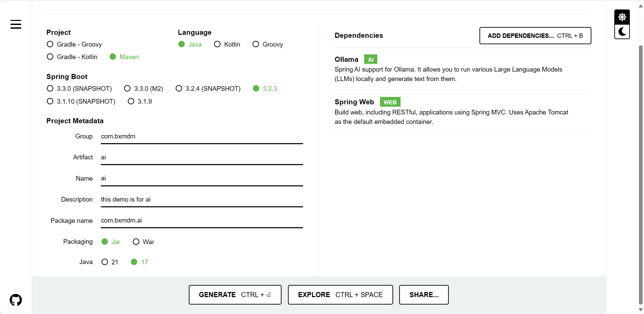Edit the Description input field
The width and height of the screenshot is (644, 314).
(x=202, y=200)
